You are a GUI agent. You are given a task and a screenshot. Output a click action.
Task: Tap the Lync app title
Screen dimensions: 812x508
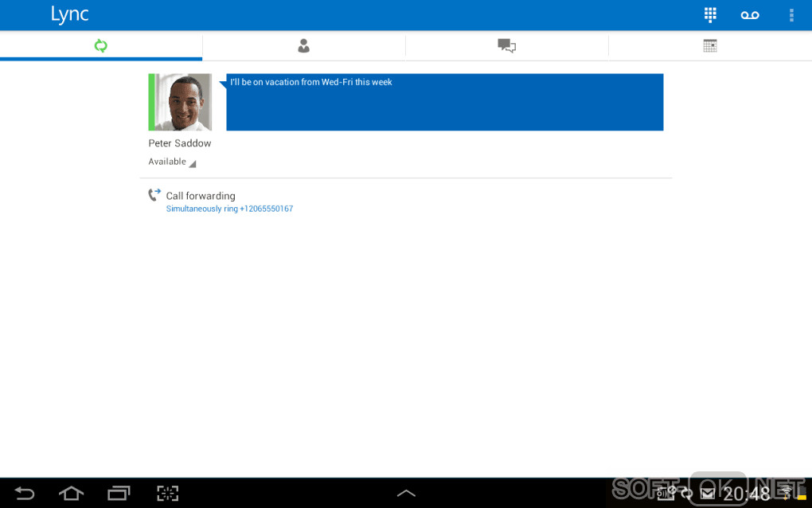(70, 14)
